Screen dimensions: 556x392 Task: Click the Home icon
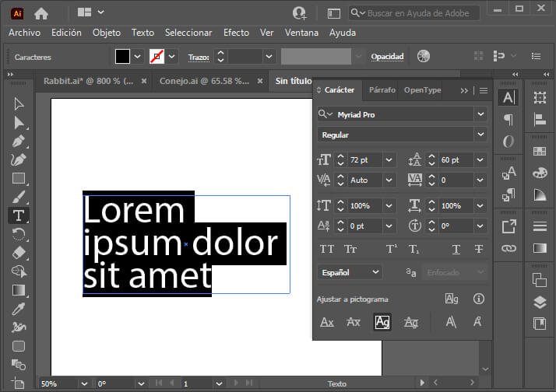(41, 14)
